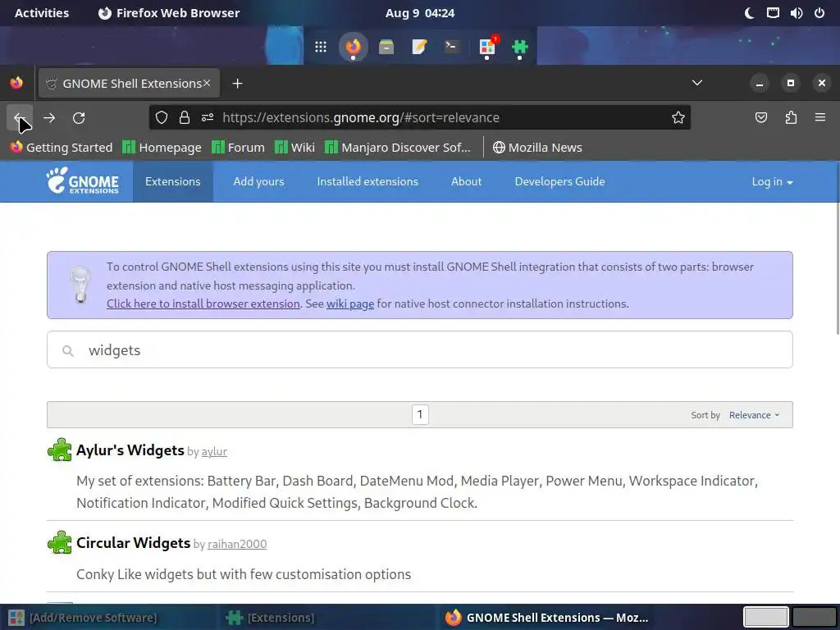Image resolution: width=840 pixels, height=630 pixels.
Task: Show the applications grid in the dash
Action: (x=321, y=47)
